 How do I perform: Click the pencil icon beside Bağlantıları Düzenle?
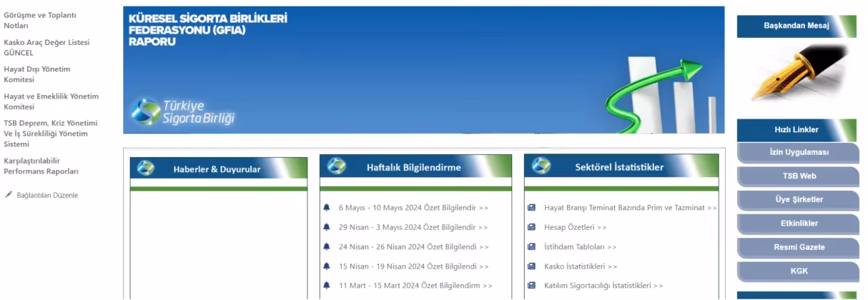click(9, 195)
